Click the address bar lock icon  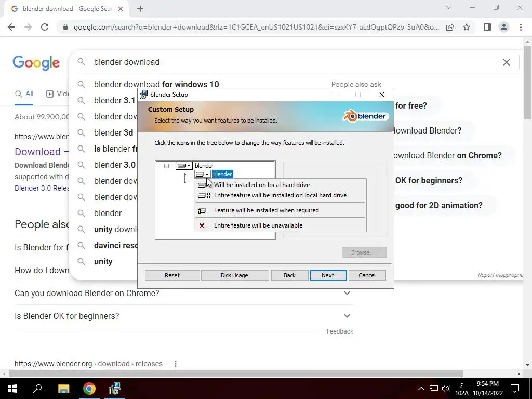(x=65, y=27)
